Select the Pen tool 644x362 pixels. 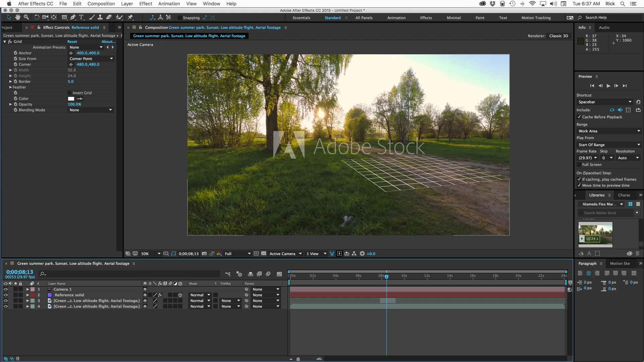(x=73, y=17)
